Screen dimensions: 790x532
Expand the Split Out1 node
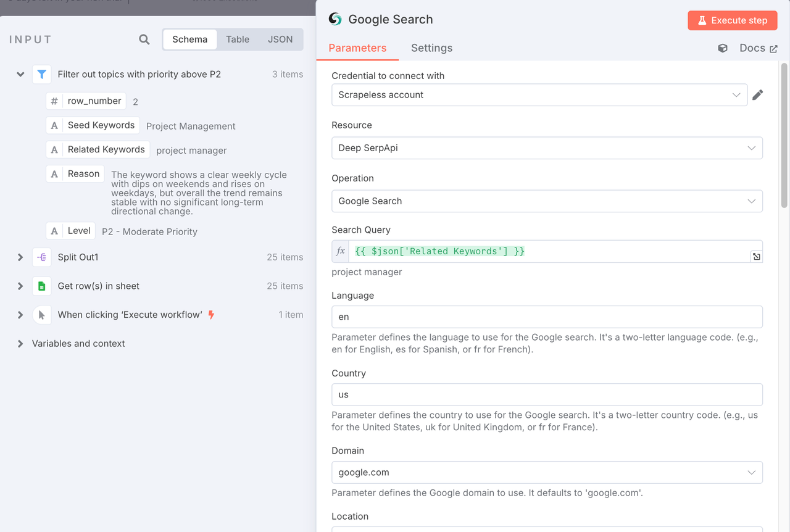pyautogui.click(x=20, y=257)
